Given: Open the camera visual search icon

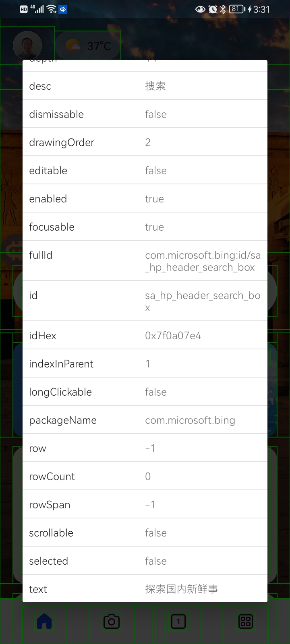Looking at the screenshot, I should coord(112,621).
